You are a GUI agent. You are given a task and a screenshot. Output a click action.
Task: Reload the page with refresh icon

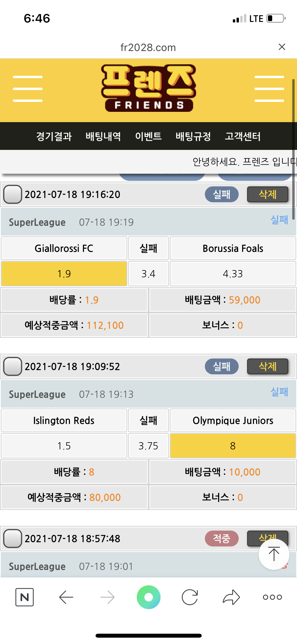coord(190,597)
